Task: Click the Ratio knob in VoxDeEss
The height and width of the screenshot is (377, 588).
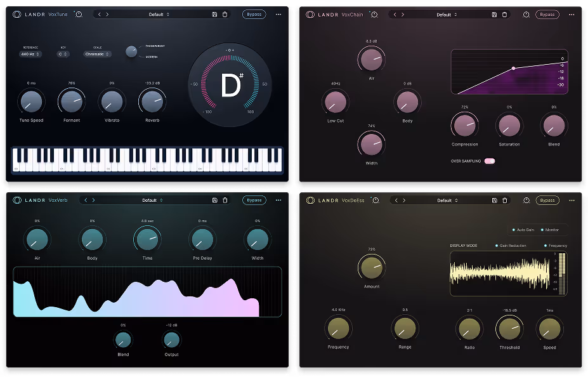Action: pyautogui.click(x=469, y=329)
